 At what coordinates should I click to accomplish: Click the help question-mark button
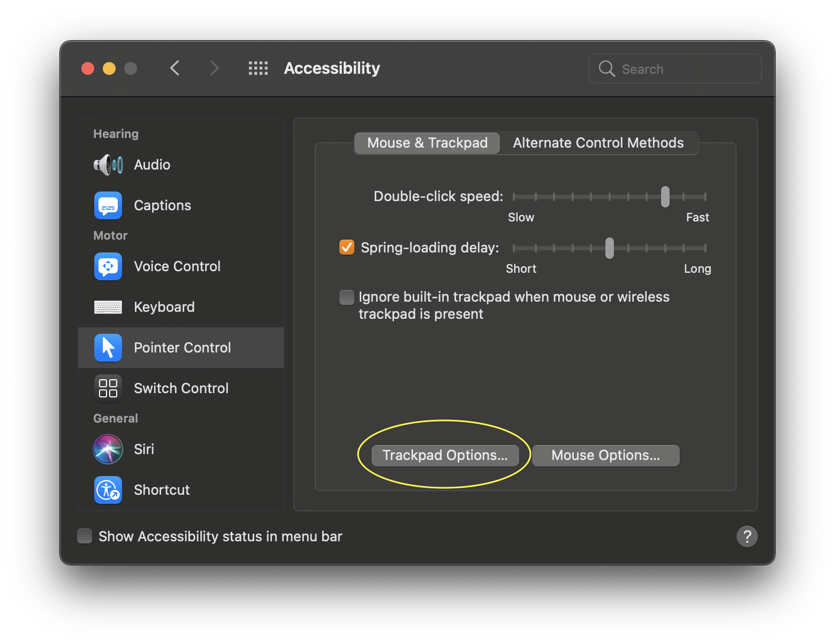pyautogui.click(x=747, y=536)
